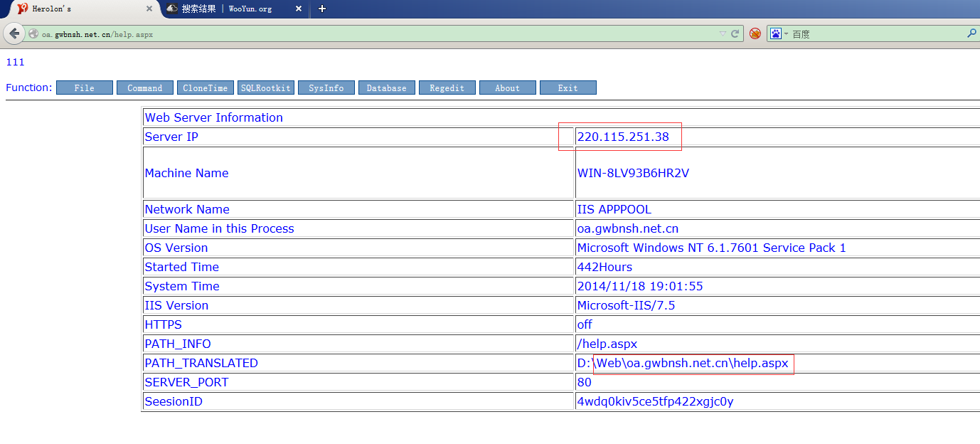Click the File function button
This screenshot has width=980, height=444.
click(85, 88)
